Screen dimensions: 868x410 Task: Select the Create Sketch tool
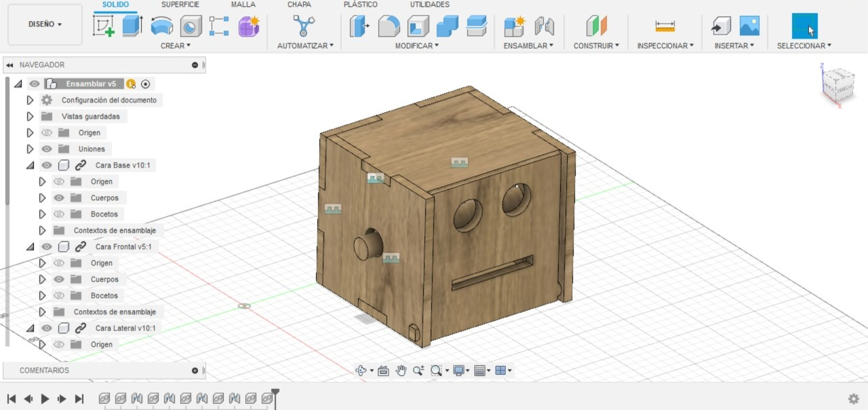coord(103,26)
